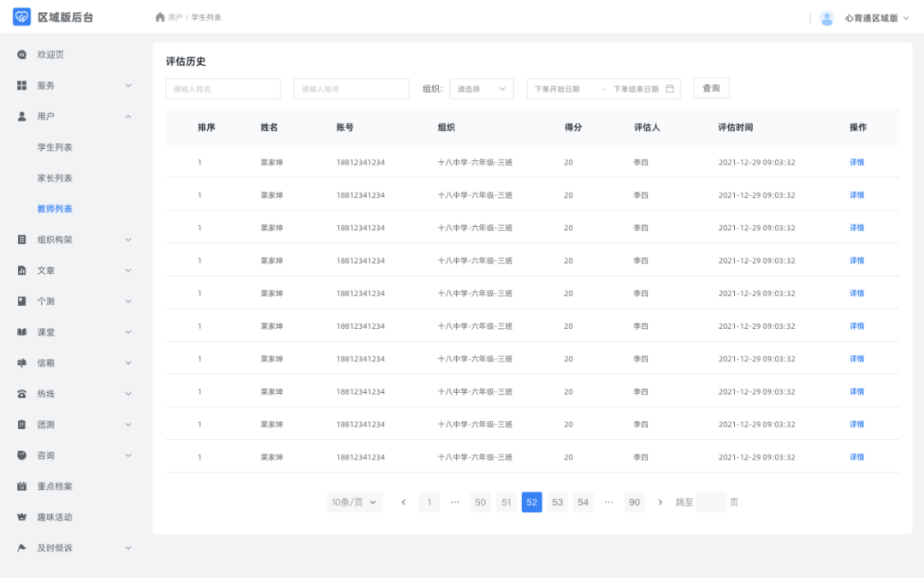Select the 趣味活动 menu item

(55, 516)
